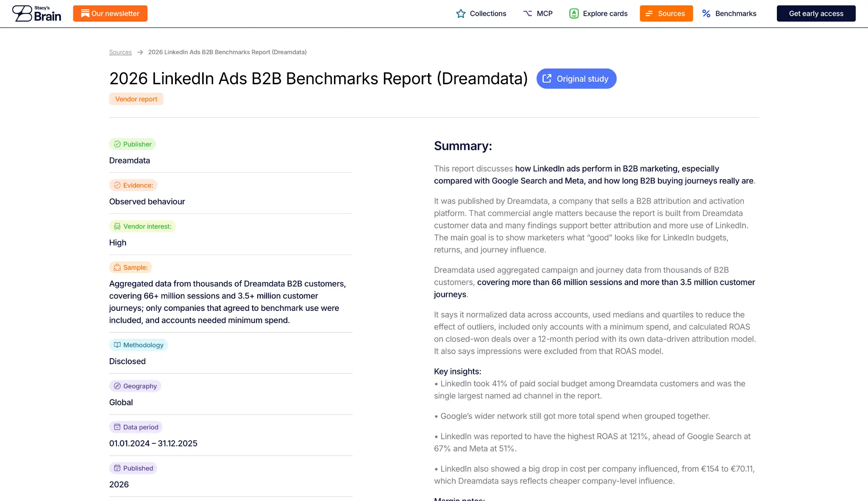This screenshot has width=868, height=501.
Task: Click the star icon beside Collections
Action: [x=461, y=14]
